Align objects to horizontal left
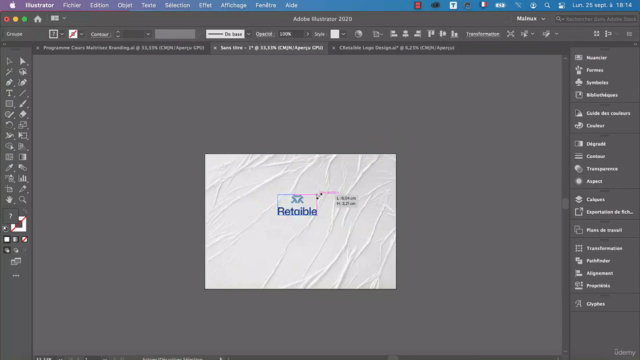 (393, 34)
